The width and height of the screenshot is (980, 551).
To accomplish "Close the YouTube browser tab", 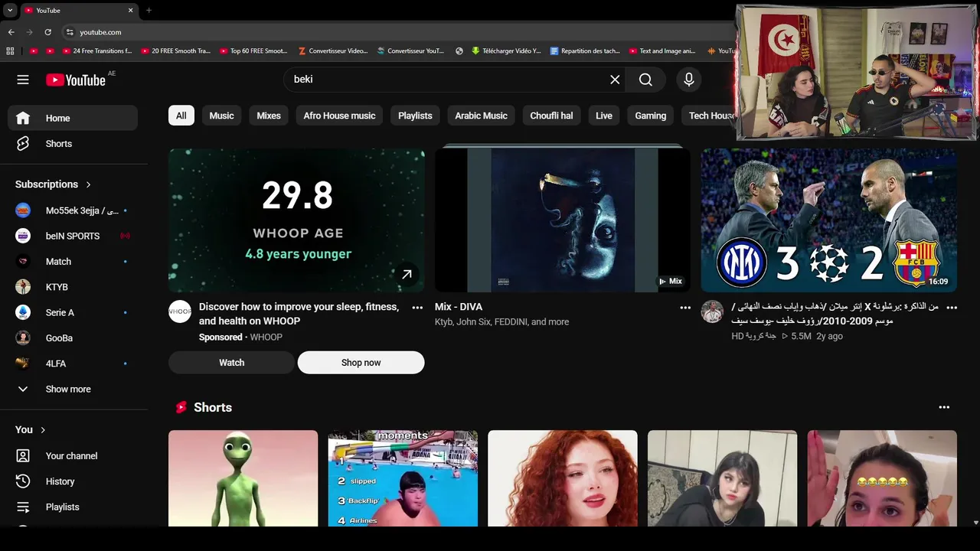I will point(130,10).
